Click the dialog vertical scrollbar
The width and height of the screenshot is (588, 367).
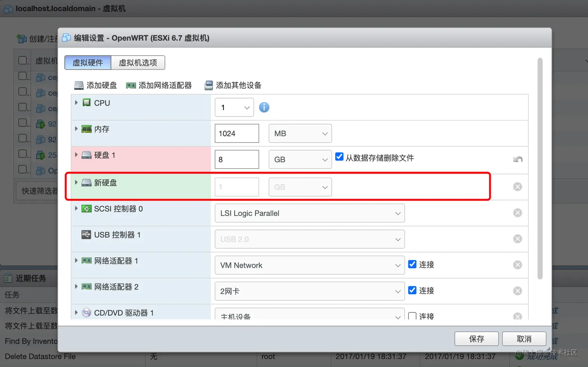click(540, 169)
